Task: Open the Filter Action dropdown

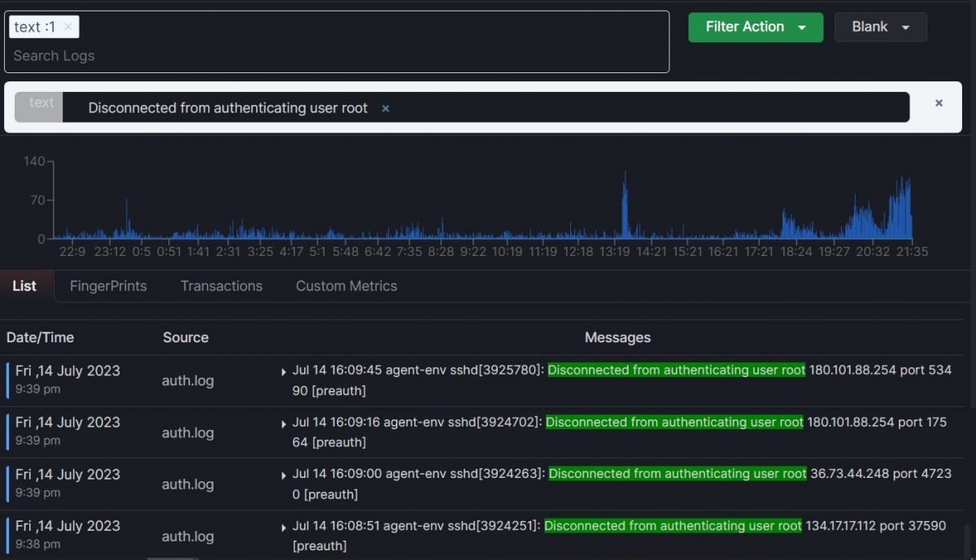Action: click(755, 27)
